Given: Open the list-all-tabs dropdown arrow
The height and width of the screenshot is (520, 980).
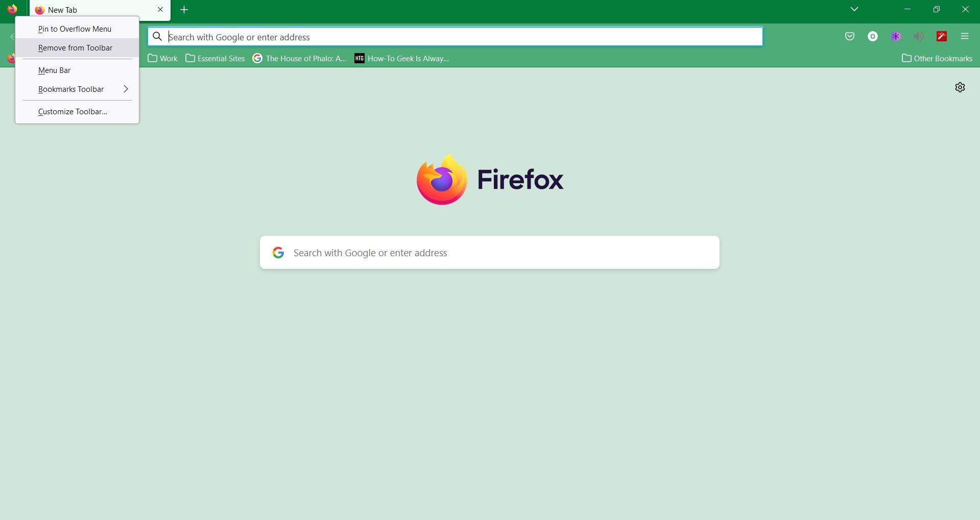Looking at the screenshot, I should point(854,9).
